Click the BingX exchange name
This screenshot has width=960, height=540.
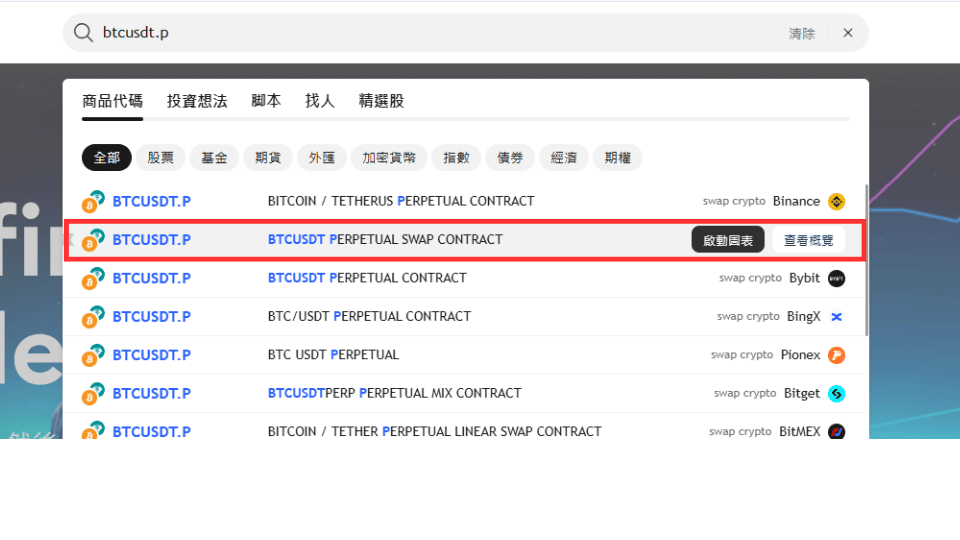coord(803,317)
